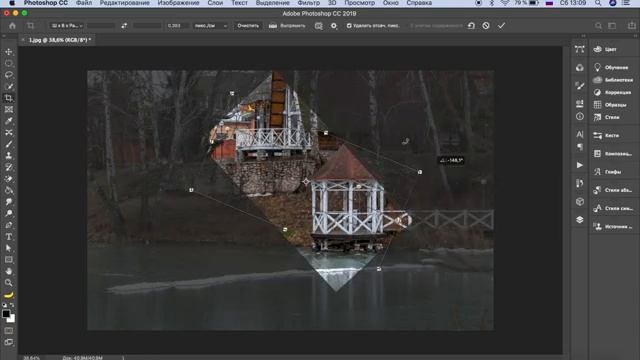Open the Просмотр menu

click(359, 3)
